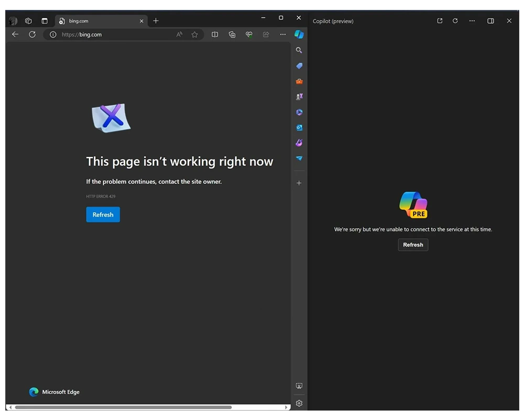Image resolution: width=524 pixels, height=420 pixels.
Task: Click Refresh on the error page
Action: click(103, 215)
